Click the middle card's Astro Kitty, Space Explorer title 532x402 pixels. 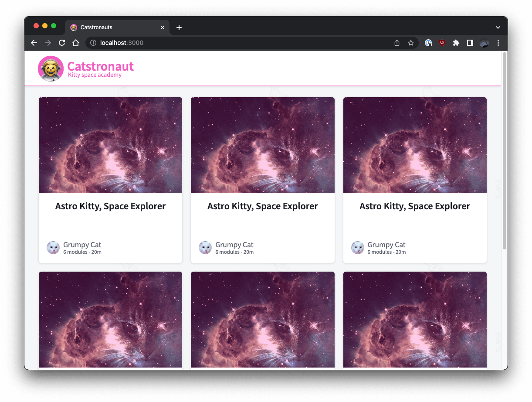tap(263, 206)
